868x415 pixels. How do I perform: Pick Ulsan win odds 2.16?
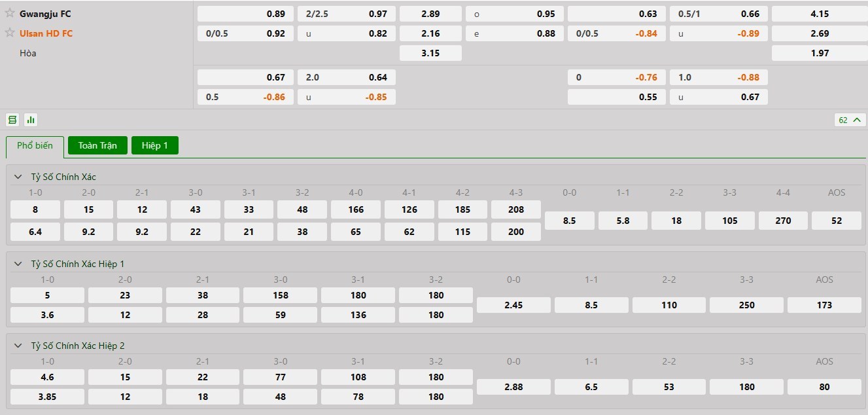pyautogui.click(x=430, y=33)
